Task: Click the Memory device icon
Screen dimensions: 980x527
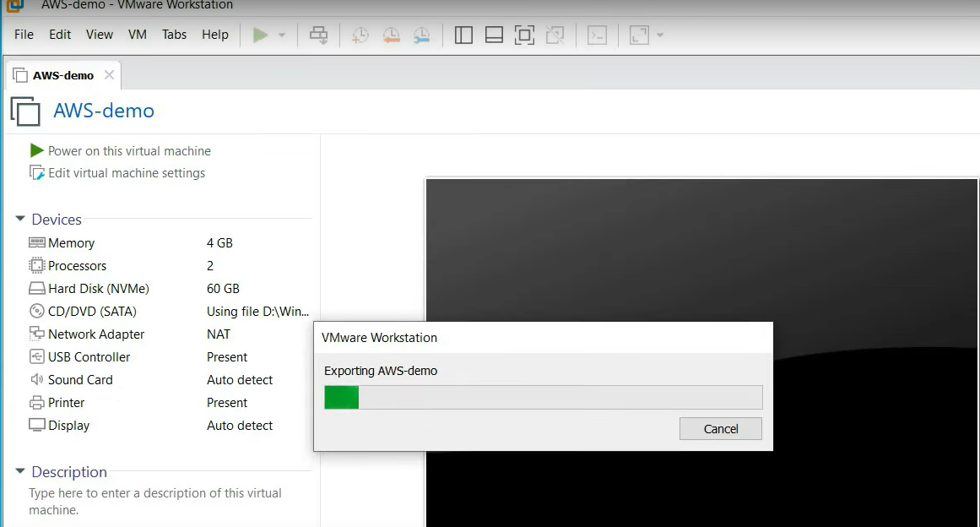Action: (37, 242)
